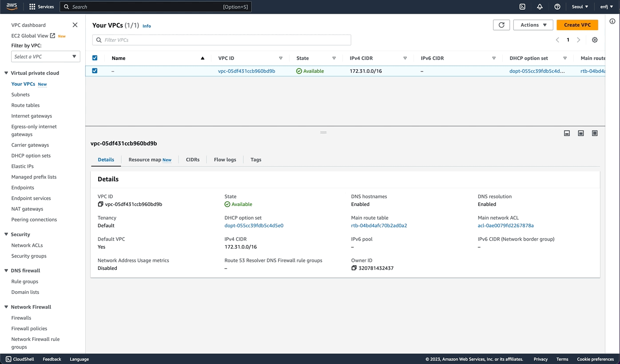
Task: Open the help question mark menu
Action: pyautogui.click(x=557, y=7)
